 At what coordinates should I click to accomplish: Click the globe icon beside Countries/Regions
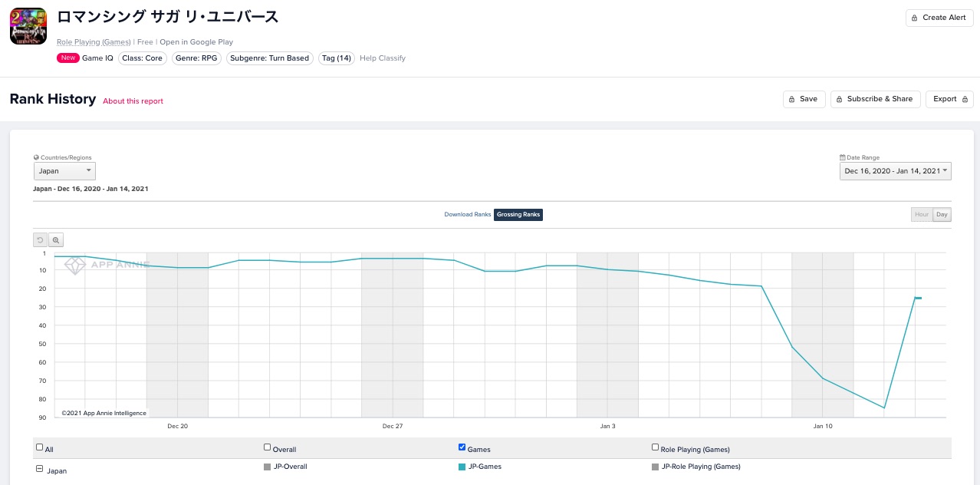[x=36, y=157]
